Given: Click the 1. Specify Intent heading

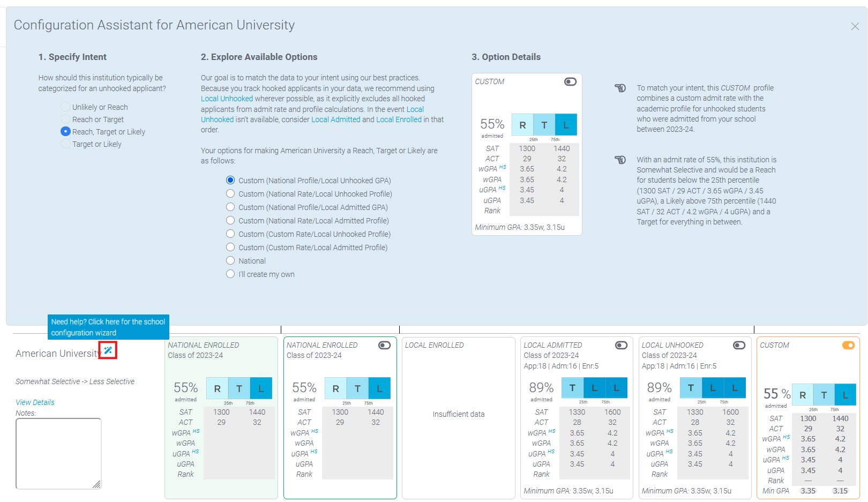Looking at the screenshot, I should [x=72, y=57].
